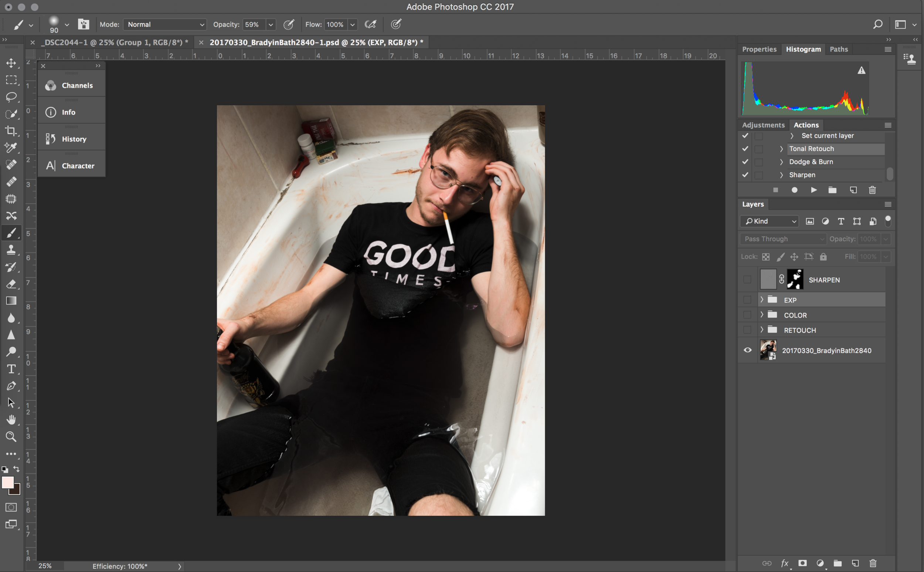The height and width of the screenshot is (572, 924).
Task: Switch to the Paths tab
Action: click(x=839, y=49)
